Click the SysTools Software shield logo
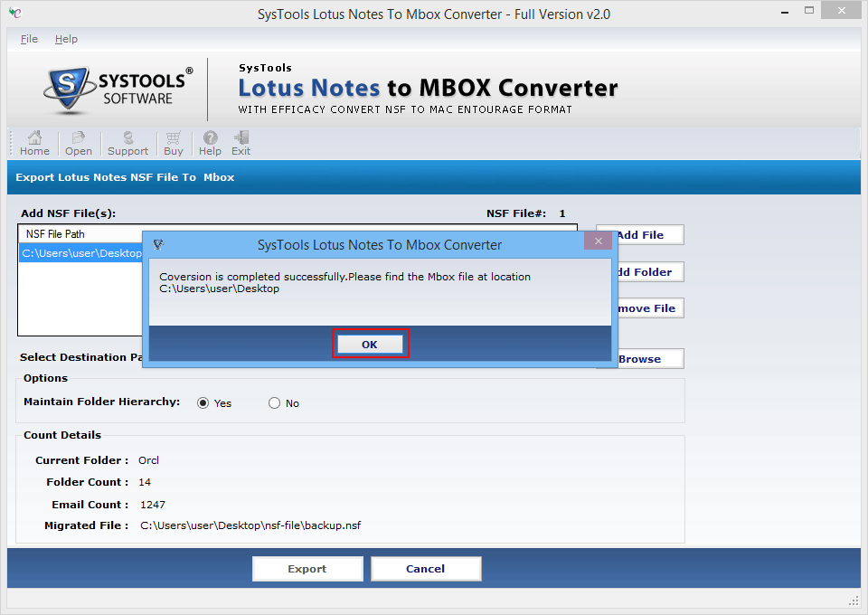 [68, 89]
